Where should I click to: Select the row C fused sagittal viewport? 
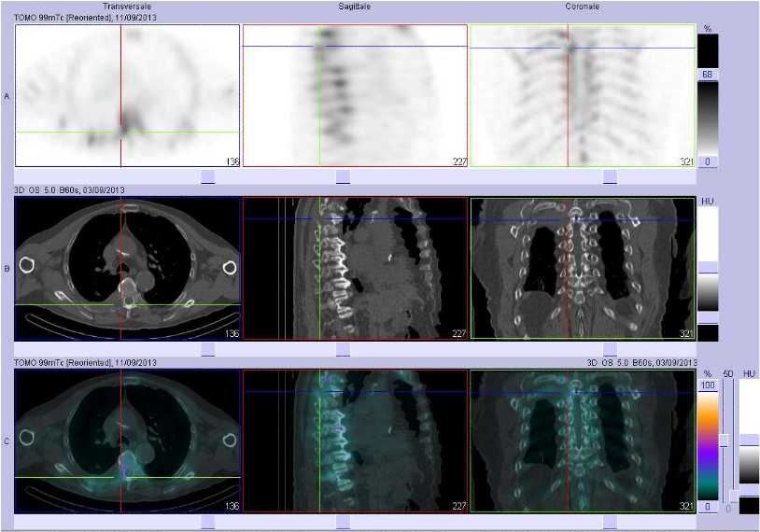click(355, 441)
